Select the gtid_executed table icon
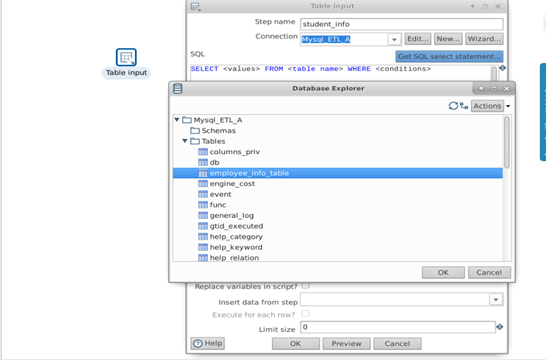This screenshot has width=546, height=360. tap(203, 226)
